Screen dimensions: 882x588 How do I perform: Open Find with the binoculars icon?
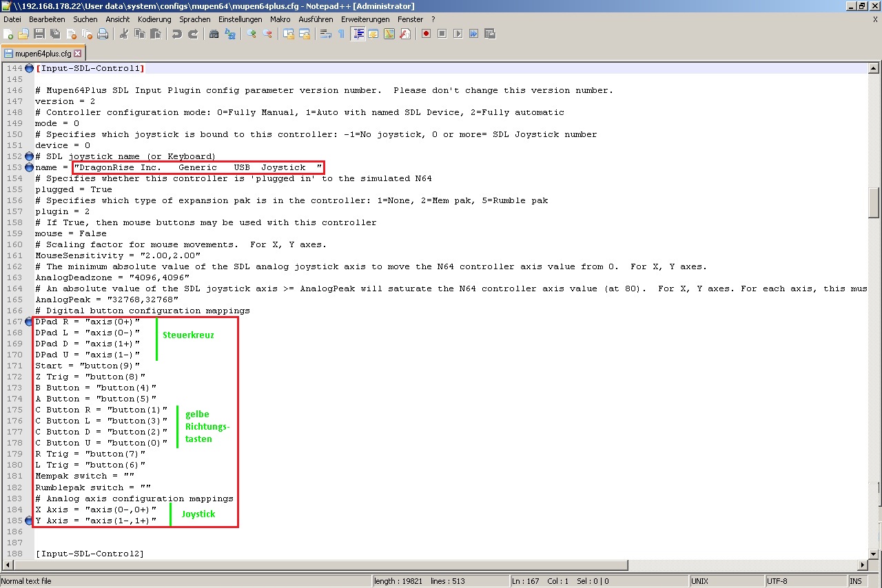pos(214,34)
